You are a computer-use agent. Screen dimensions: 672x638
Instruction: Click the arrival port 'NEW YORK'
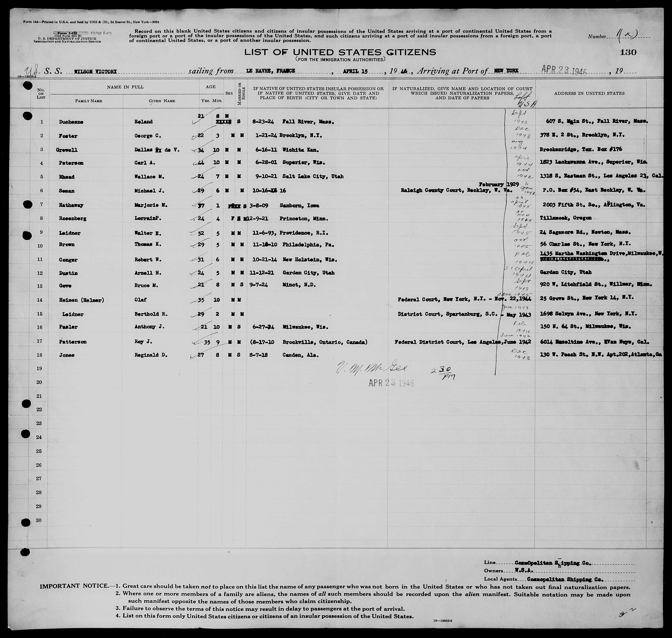point(506,70)
